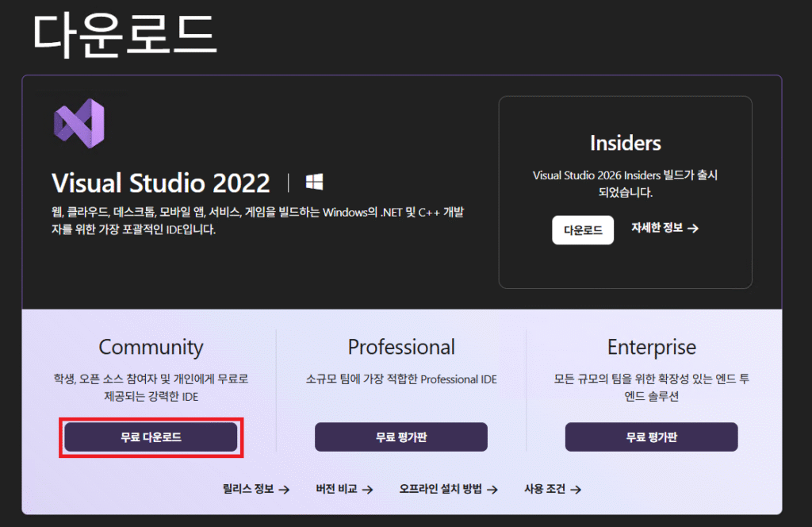The width and height of the screenshot is (812, 527).
Task: Click the arrow icon after 버전 비교
Action: [x=367, y=490]
